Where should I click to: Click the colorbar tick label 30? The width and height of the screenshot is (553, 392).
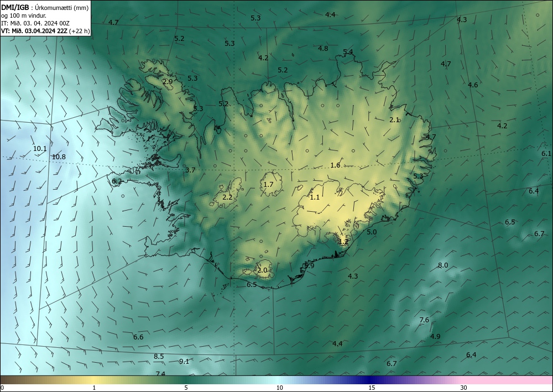pyautogui.click(x=464, y=388)
